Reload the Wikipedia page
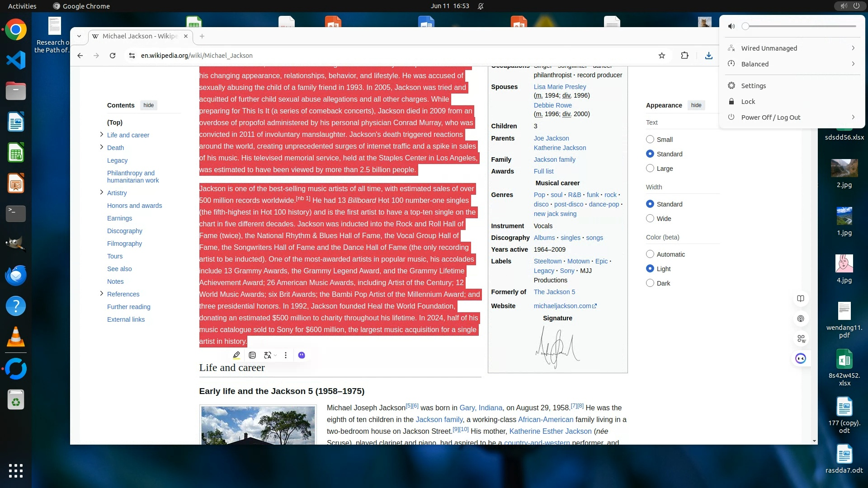The height and width of the screenshot is (488, 868). click(x=113, y=56)
